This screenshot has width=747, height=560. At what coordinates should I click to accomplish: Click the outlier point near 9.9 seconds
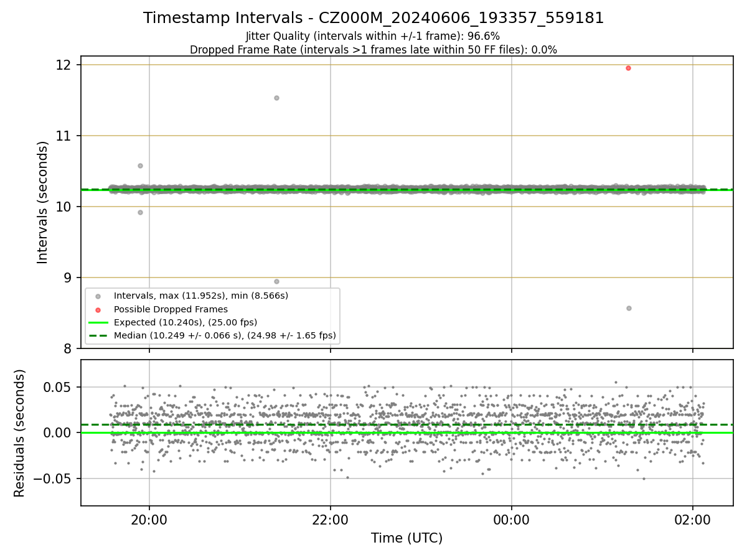140,212
